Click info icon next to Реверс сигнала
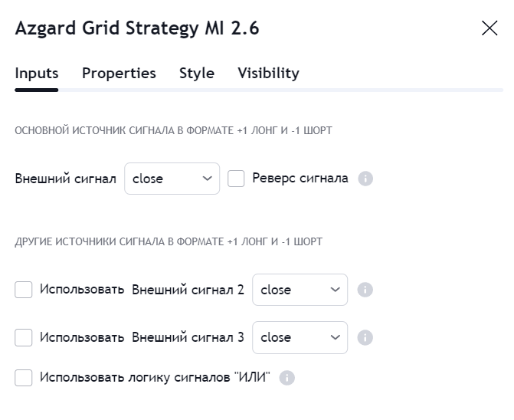 [365, 179]
